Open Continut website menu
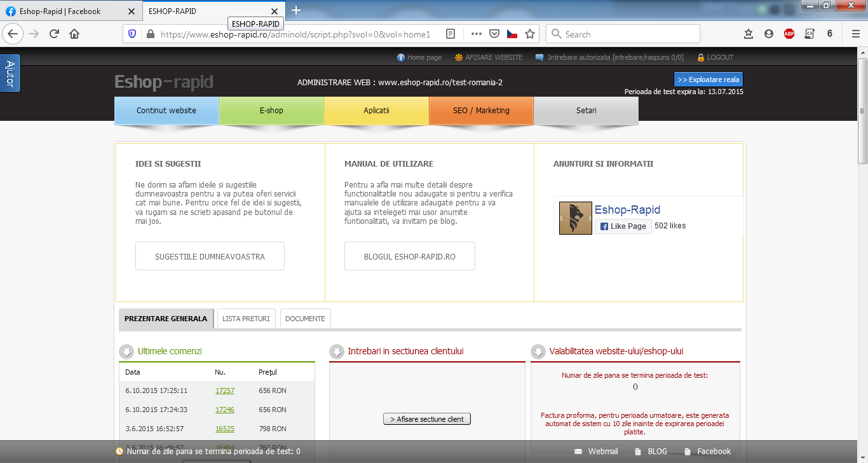 (x=166, y=111)
